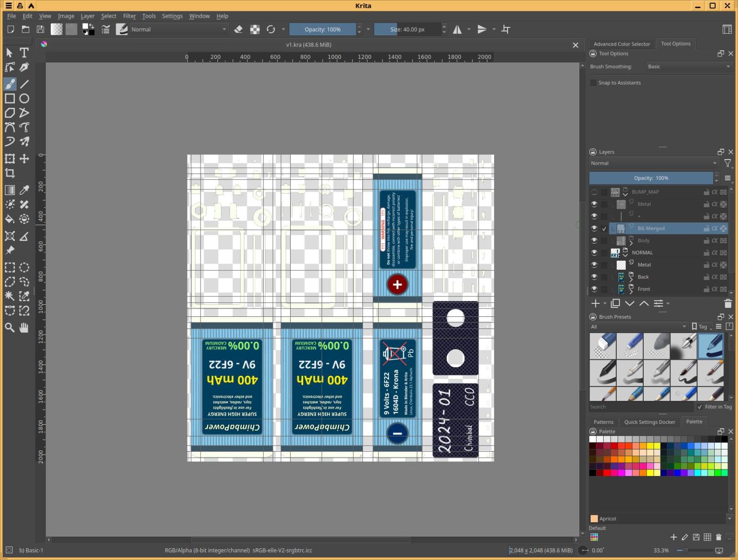Enable Snap to Assistants checkbox

pos(593,83)
